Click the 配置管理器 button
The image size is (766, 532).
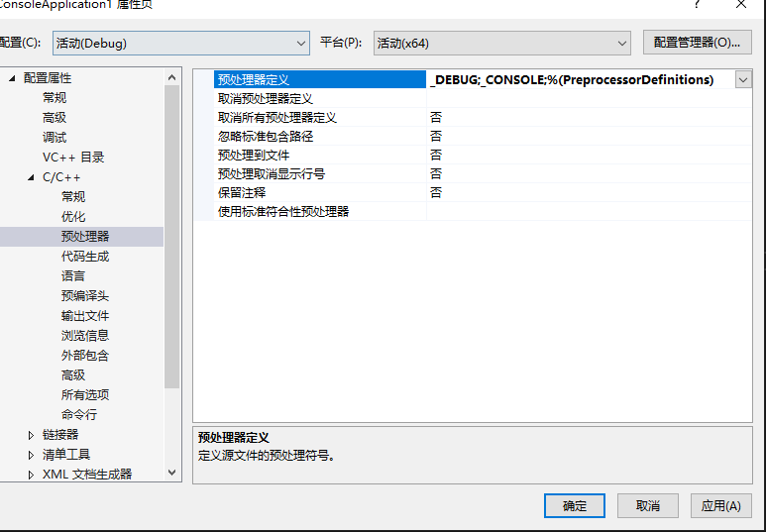[697, 43]
